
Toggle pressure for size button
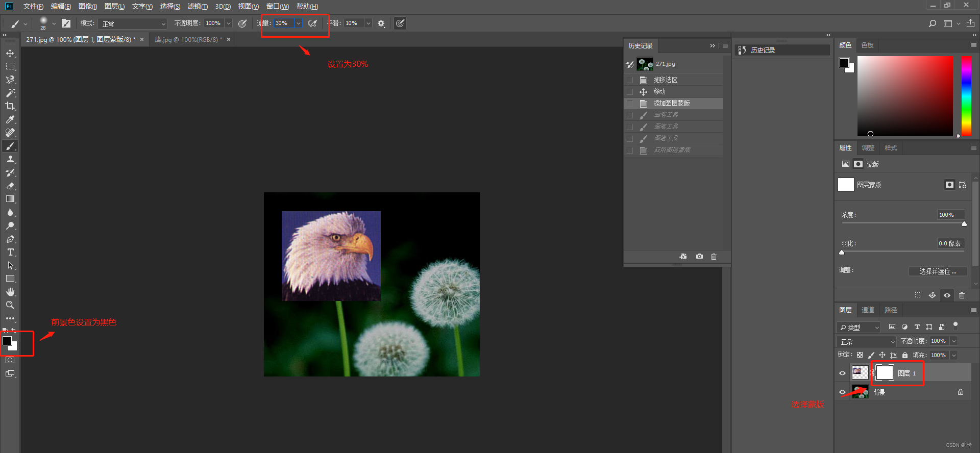point(400,23)
